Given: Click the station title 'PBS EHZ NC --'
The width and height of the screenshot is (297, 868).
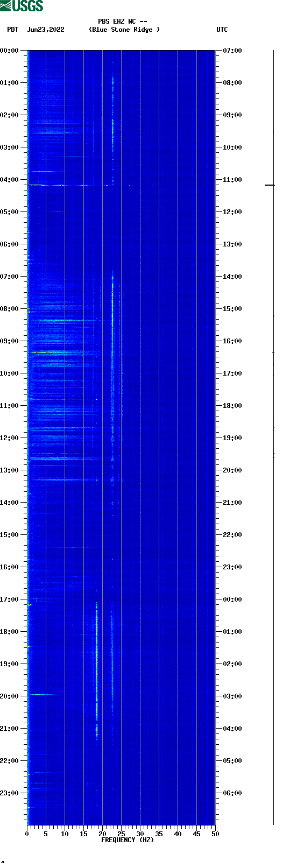Looking at the screenshot, I should pyautogui.click(x=123, y=22).
